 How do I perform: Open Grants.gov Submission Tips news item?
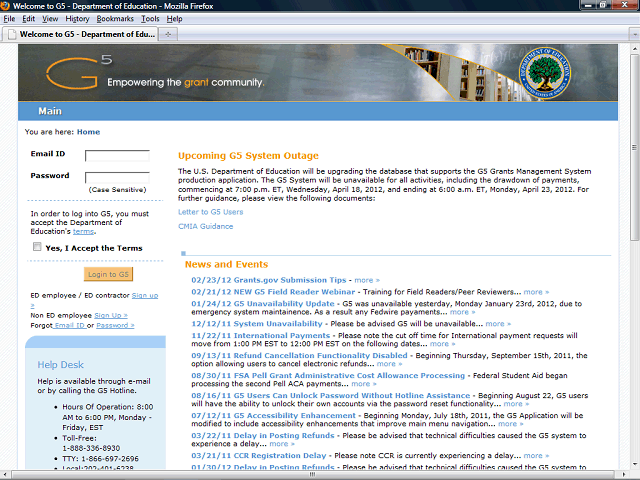coord(269,280)
